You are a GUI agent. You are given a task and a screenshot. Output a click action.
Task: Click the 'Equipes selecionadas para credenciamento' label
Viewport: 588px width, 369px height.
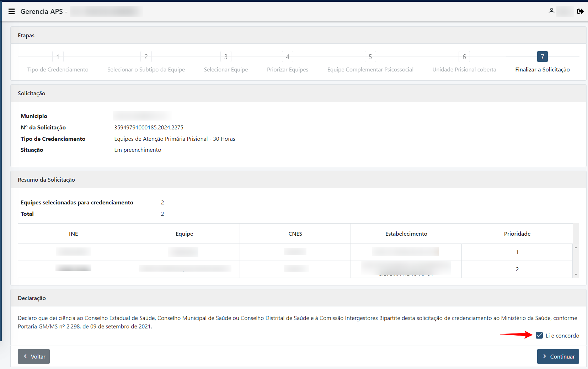77,202
